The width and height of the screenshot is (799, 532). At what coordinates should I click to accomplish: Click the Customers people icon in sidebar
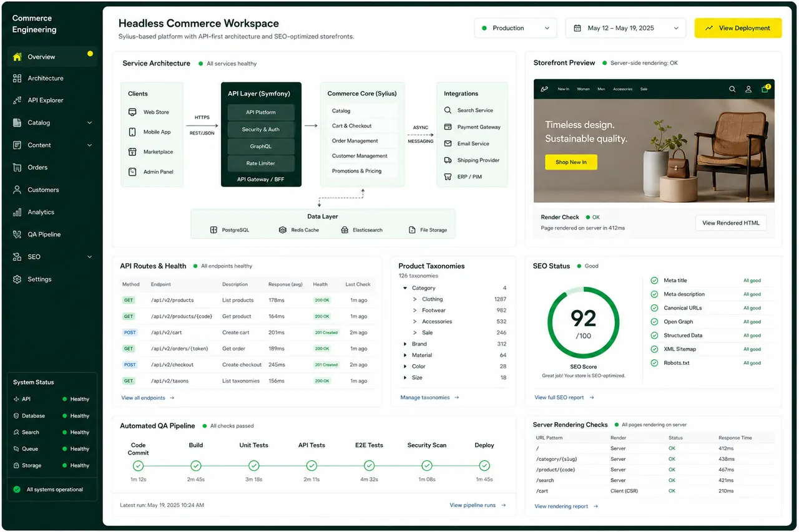pyautogui.click(x=17, y=190)
